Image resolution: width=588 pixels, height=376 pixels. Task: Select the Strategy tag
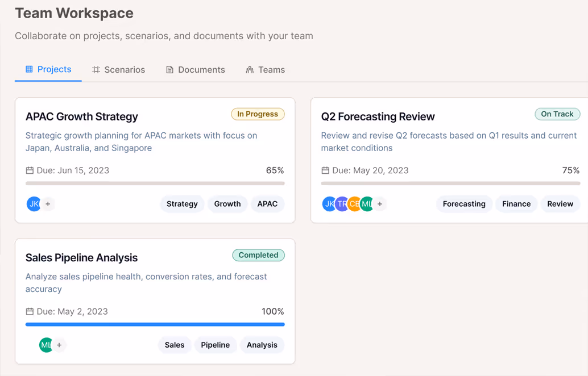click(x=182, y=204)
